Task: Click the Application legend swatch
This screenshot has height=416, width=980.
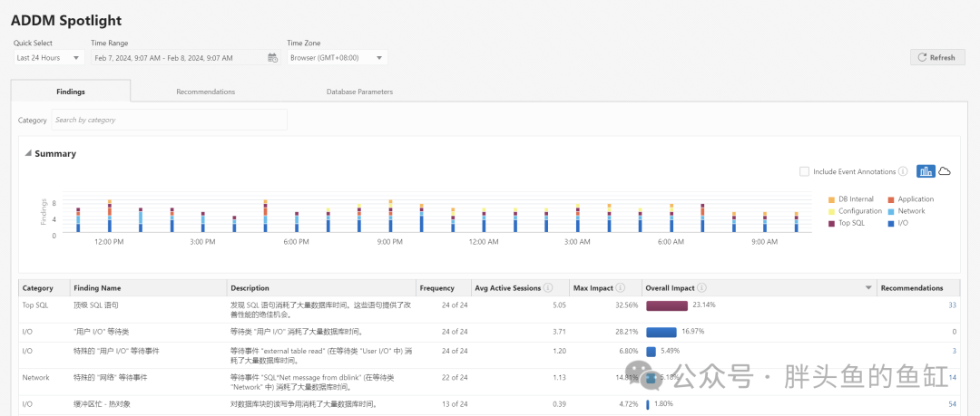Action: pyautogui.click(x=891, y=199)
